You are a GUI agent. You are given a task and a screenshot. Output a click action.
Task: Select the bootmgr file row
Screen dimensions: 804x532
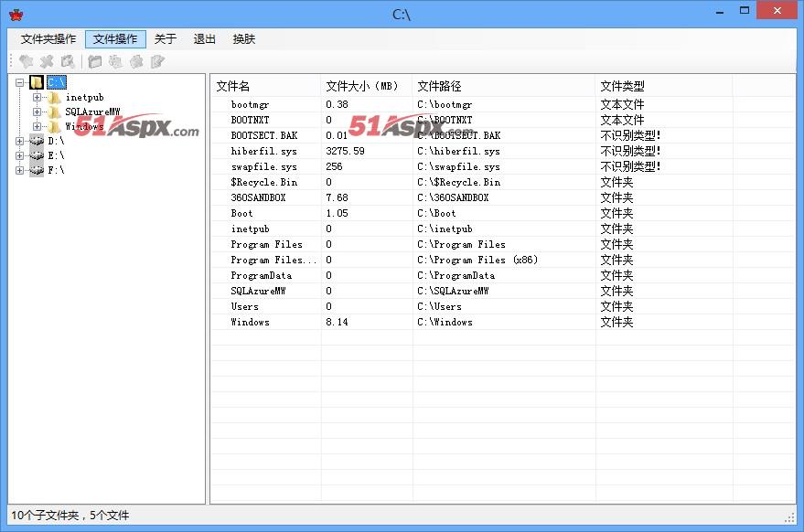coord(502,104)
